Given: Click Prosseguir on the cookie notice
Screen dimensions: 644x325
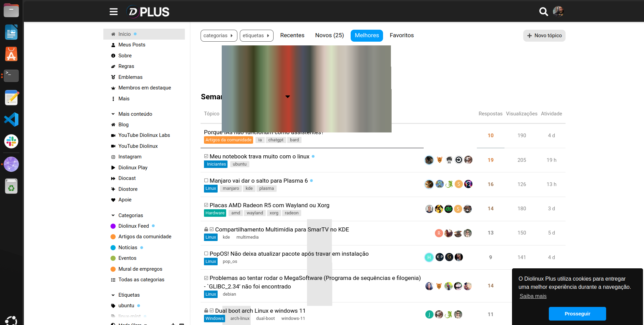Looking at the screenshot, I should (577, 314).
